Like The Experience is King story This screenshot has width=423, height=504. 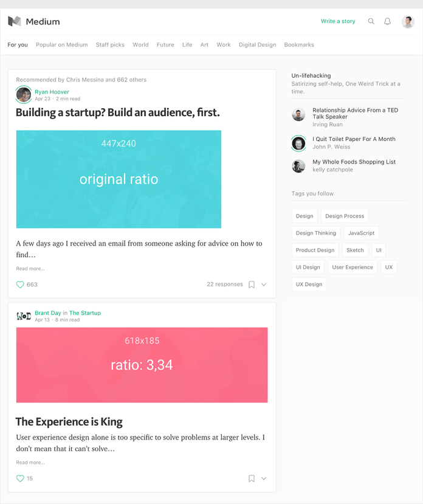[x=20, y=478]
